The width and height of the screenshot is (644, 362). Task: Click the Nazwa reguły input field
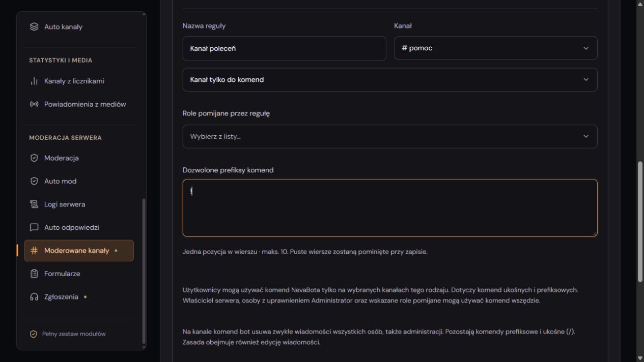pyautogui.click(x=285, y=48)
